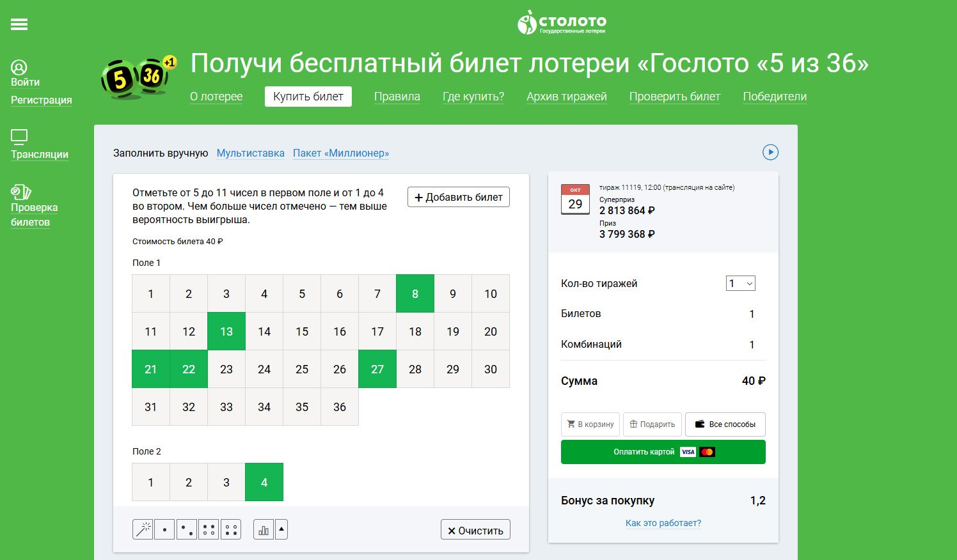Viewport: 957px width, 560px height.
Task: Click the one-dot dice icon
Action: coord(164,530)
